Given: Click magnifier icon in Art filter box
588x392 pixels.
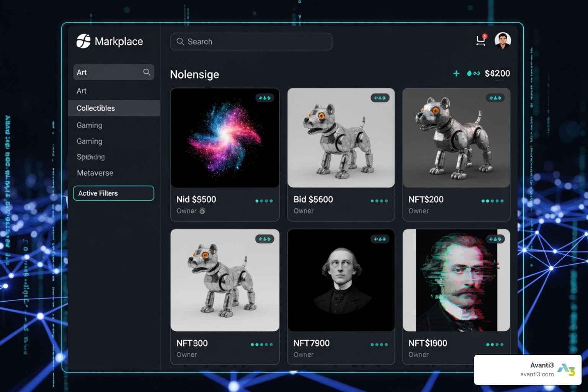Looking at the screenshot, I should 147,72.
